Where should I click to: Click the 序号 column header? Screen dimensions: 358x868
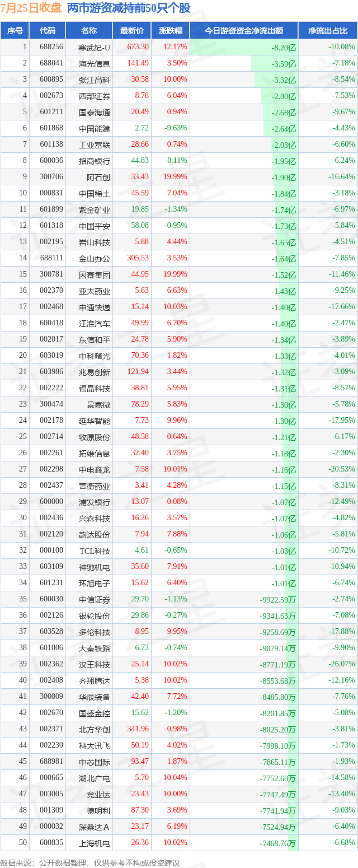[15, 31]
